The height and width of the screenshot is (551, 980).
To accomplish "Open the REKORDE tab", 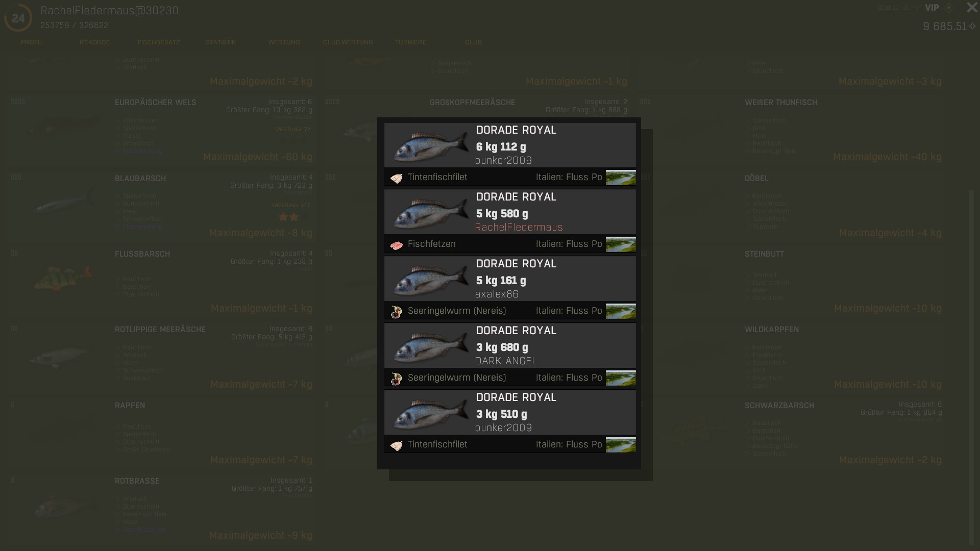I will (x=94, y=42).
